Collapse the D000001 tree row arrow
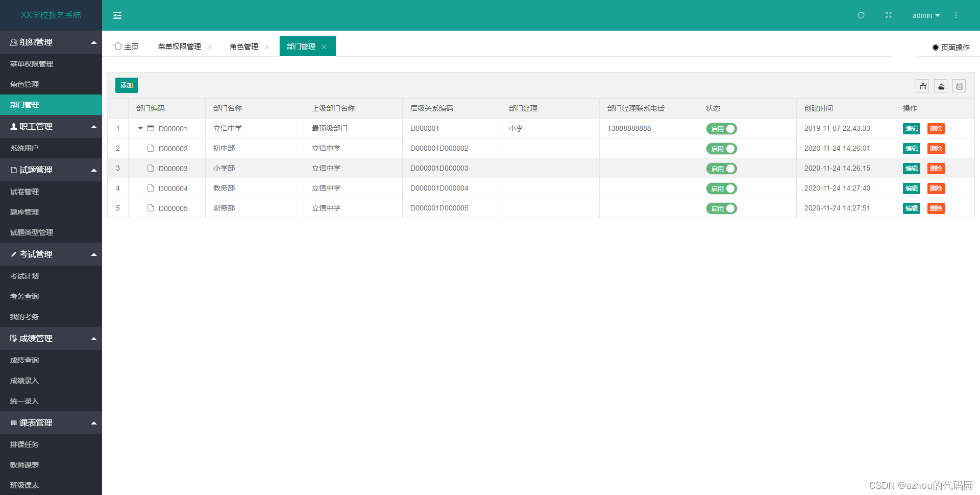This screenshot has width=980, height=495. (140, 128)
